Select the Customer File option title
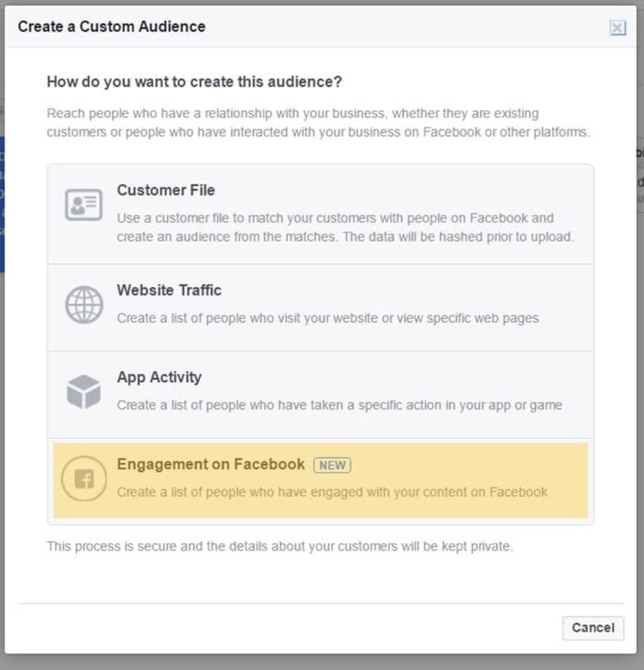 [x=166, y=190]
